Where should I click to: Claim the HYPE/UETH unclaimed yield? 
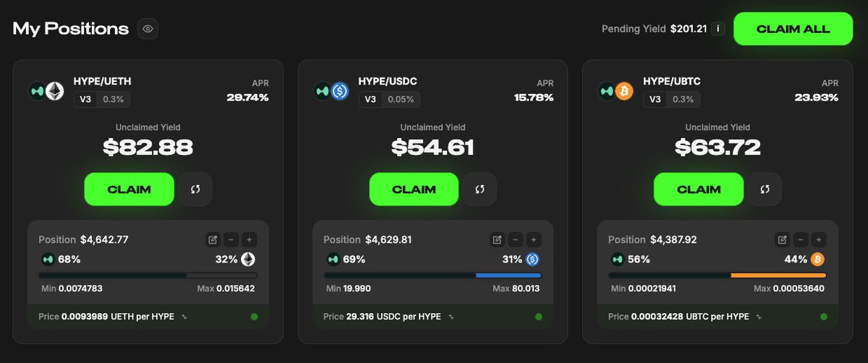(129, 189)
